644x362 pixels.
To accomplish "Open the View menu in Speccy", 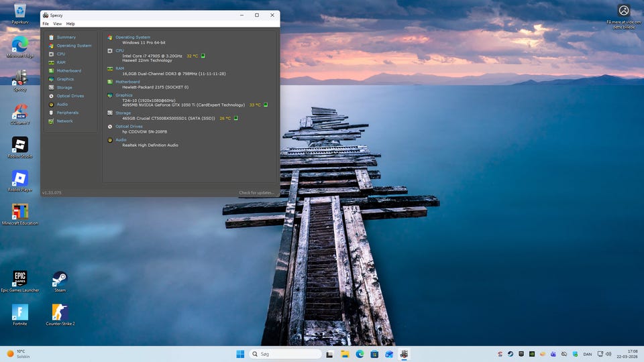I will pos(57,23).
